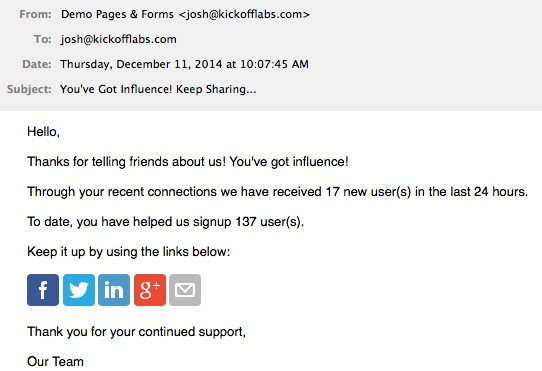Click the To header label
Viewport: 542px width, 371px height.
[43, 39]
